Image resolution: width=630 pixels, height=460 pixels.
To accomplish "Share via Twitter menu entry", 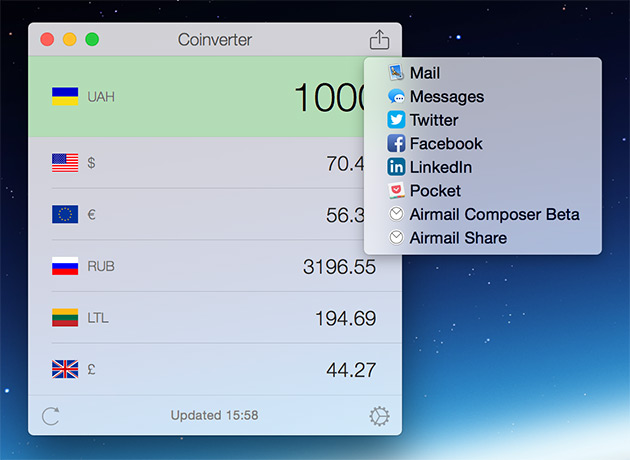I will [483, 120].
